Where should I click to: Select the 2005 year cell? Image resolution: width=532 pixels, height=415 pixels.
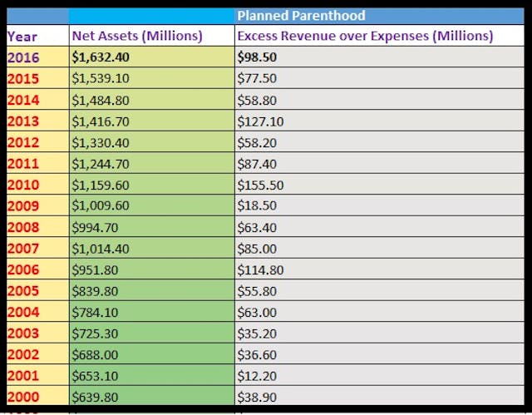click(x=22, y=290)
